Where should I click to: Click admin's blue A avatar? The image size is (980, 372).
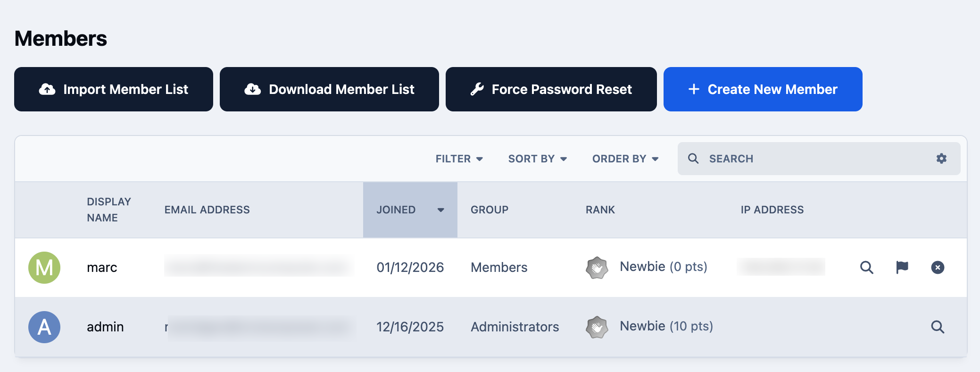coord(44,327)
